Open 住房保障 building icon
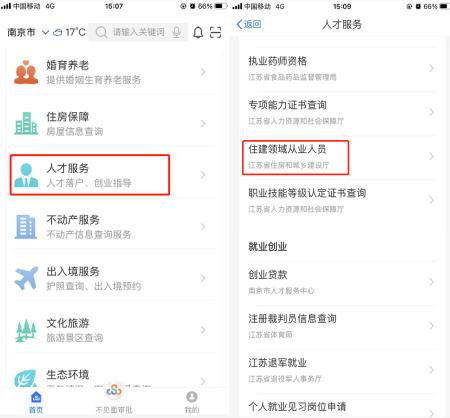Screen dimensions: 450x418 click(26, 124)
